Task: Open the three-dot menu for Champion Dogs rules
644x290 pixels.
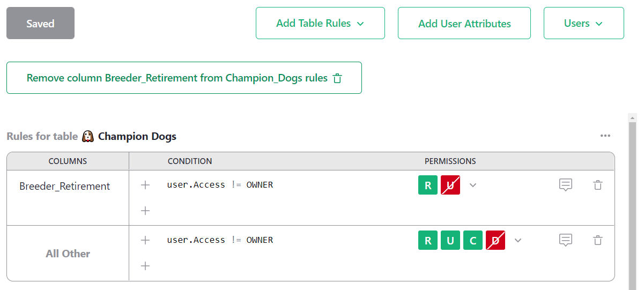Action: [x=605, y=136]
